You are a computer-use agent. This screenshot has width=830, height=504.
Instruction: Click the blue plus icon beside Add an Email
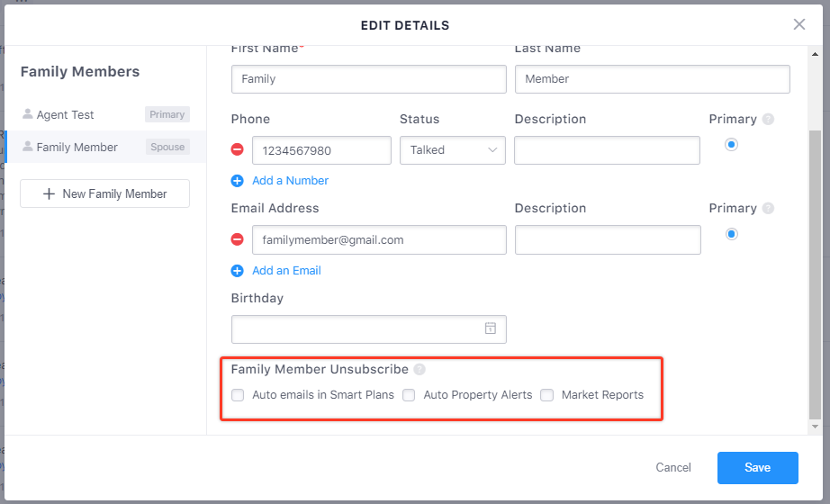[x=237, y=271]
